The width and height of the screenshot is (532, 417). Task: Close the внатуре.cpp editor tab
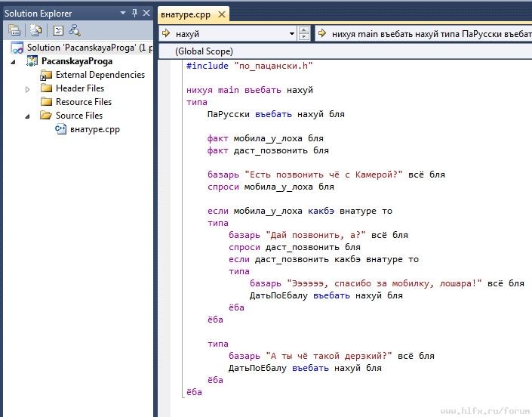(x=222, y=14)
